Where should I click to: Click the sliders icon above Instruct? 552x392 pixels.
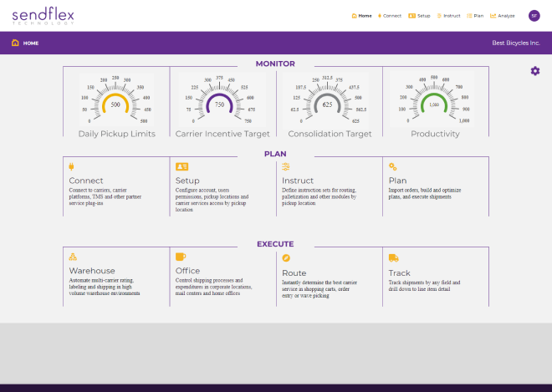click(x=286, y=166)
